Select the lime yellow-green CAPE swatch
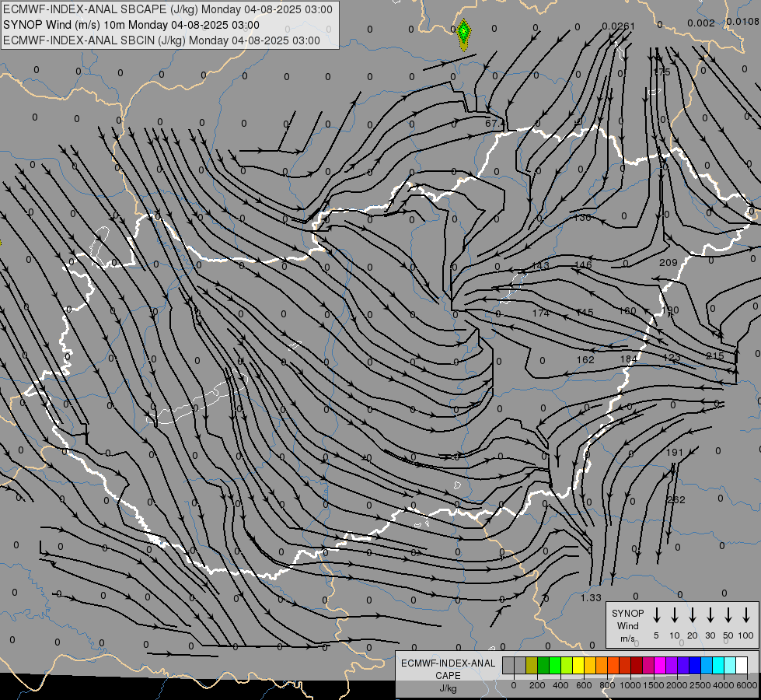761x700 pixels. (x=567, y=665)
